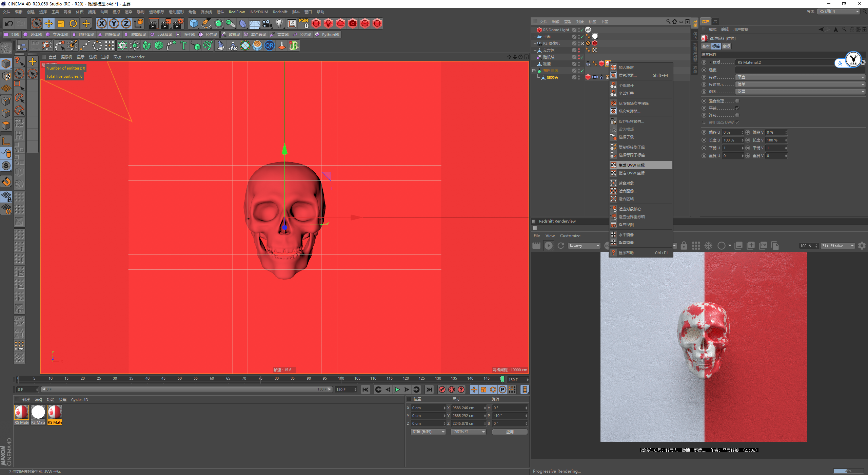Select the white RS Material thumbnail
The width and height of the screenshot is (868, 475).
pos(38,412)
